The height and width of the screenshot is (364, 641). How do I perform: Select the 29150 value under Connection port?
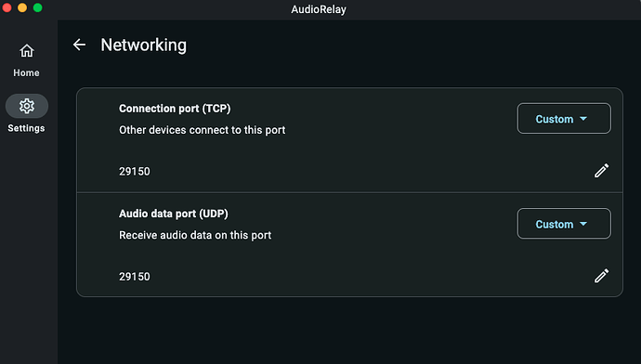[135, 171]
